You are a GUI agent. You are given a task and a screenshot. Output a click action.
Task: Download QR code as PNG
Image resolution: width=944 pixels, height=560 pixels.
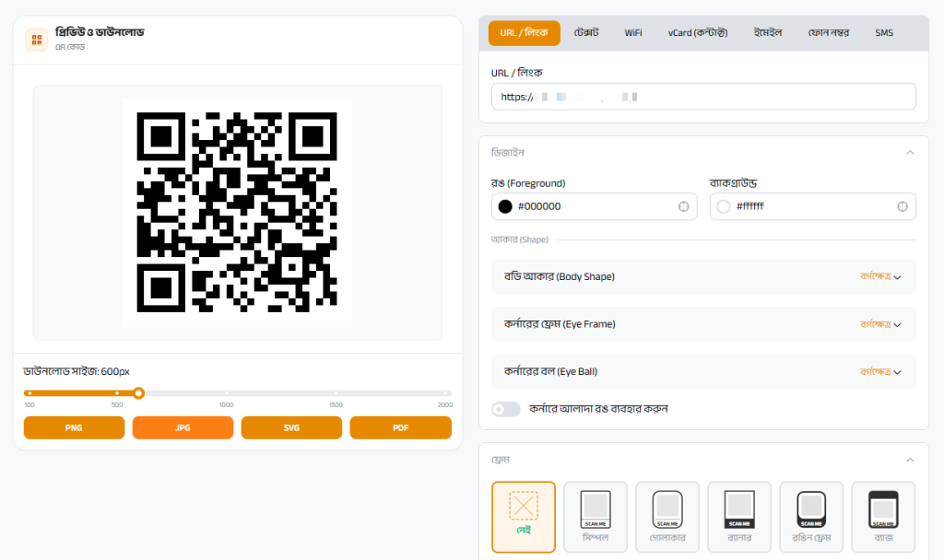pyautogui.click(x=74, y=427)
